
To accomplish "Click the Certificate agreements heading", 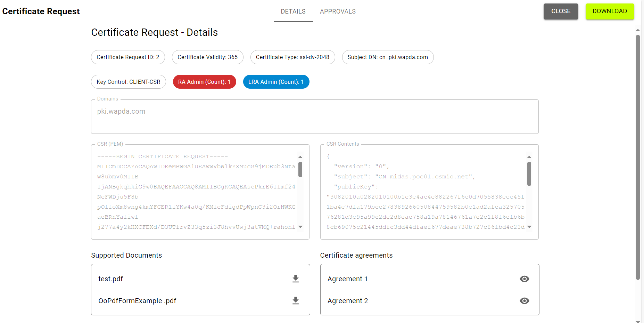I will click(356, 255).
